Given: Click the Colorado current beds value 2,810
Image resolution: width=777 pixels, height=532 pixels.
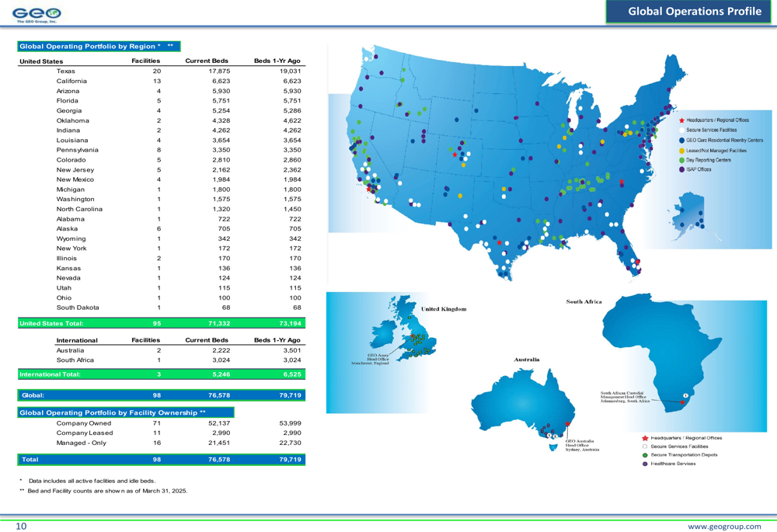Looking at the screenshot, I should coord(221,160).
